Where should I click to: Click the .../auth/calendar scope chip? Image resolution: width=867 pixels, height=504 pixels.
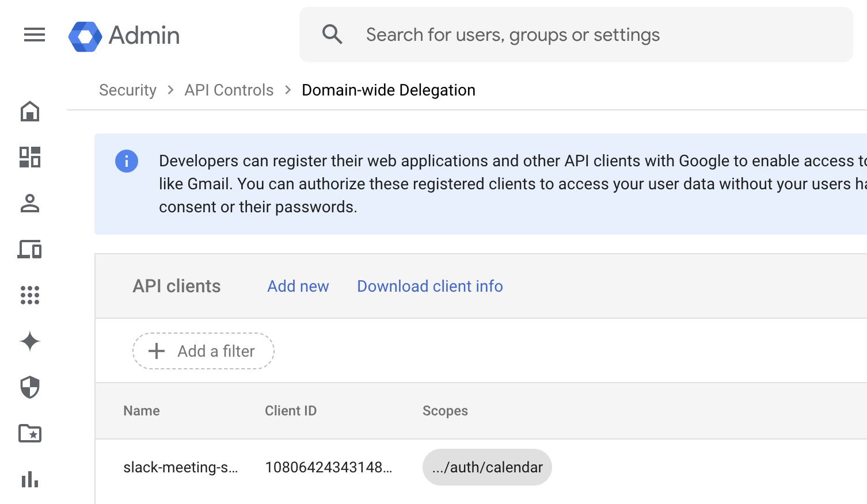487,467
